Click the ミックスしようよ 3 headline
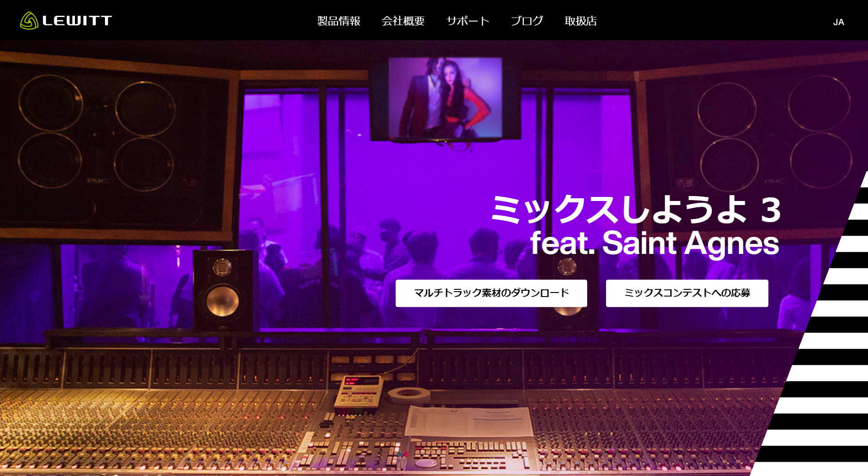This screenshot has height=476, width=868. [636, 210]
